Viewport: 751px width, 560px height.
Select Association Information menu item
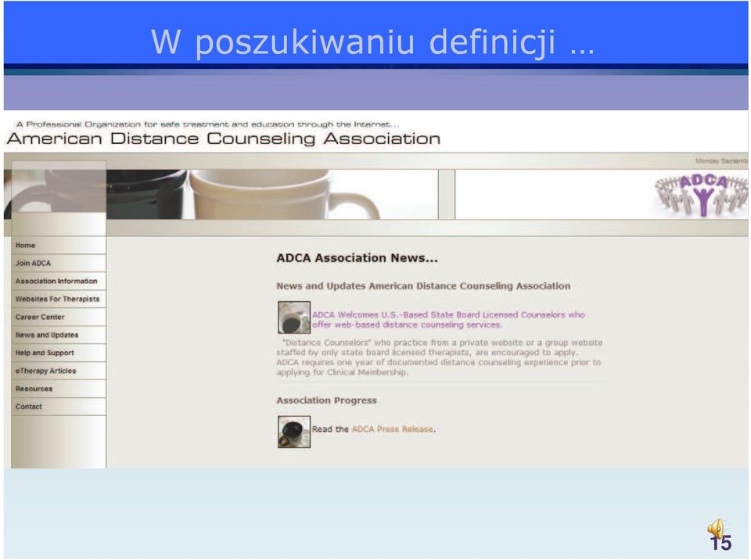[x=59, y=282]
